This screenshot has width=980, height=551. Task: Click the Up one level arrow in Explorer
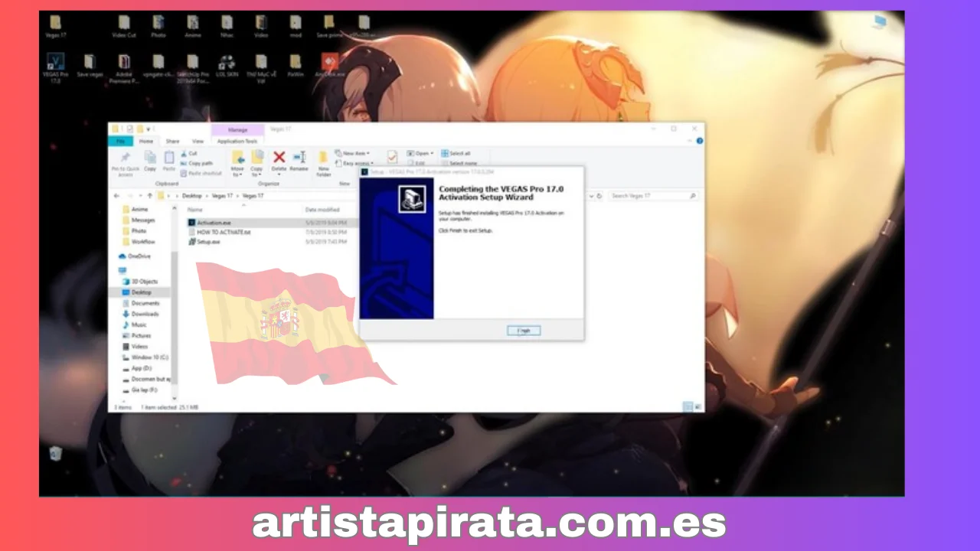(149, 196)
